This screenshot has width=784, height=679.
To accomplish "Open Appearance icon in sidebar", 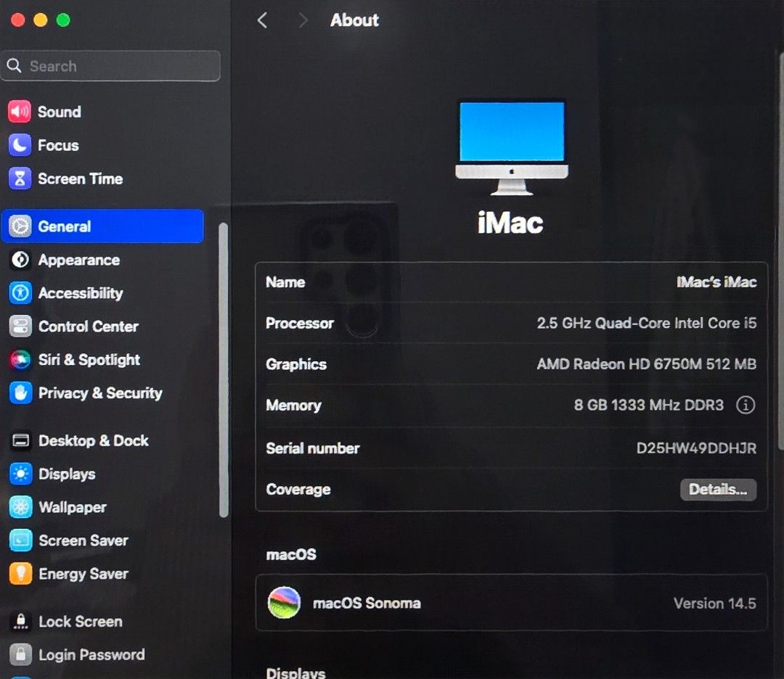I will (20, 260).
